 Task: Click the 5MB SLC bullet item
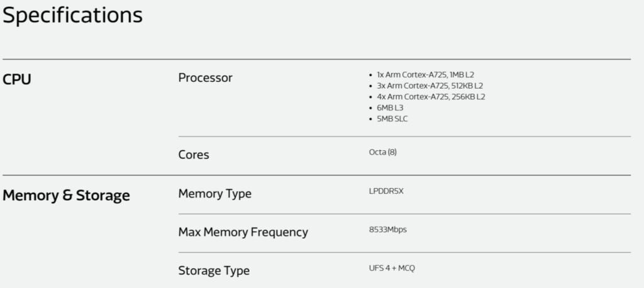(392, 119)
